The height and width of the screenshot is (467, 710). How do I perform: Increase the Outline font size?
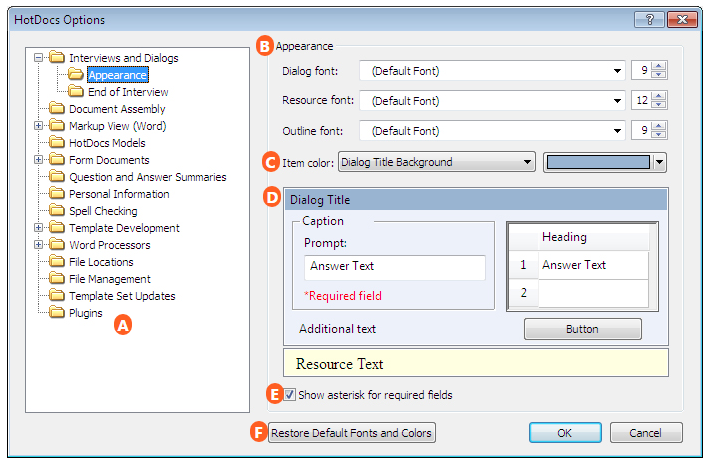659,126
